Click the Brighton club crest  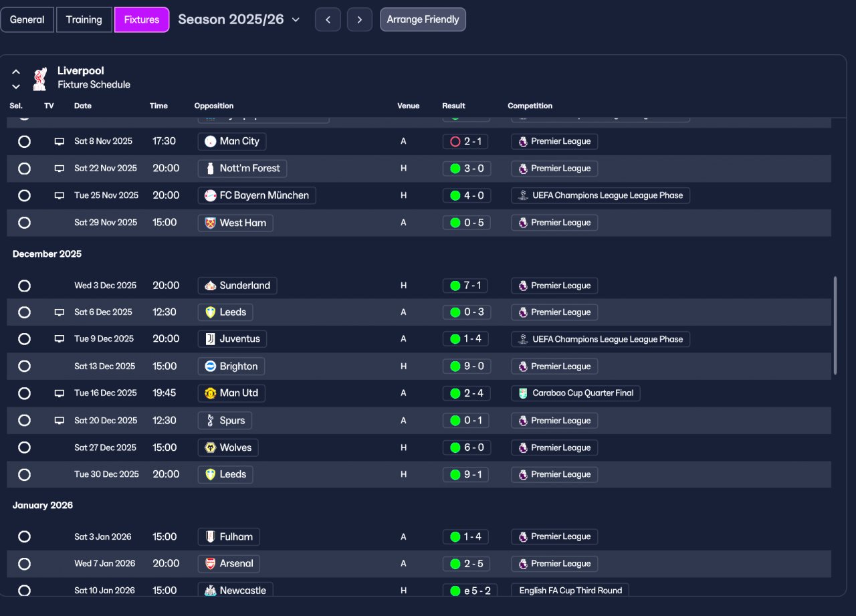(x=211, y=367)
